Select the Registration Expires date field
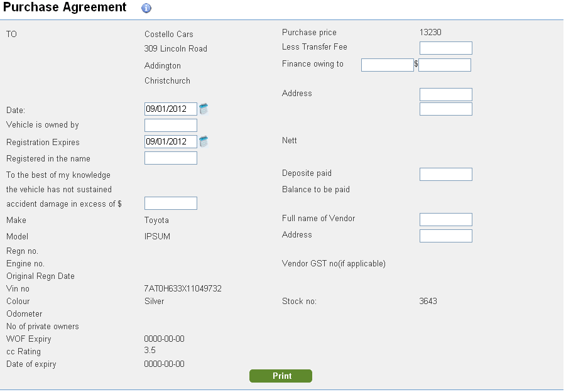566x392 pixels. 171,141
